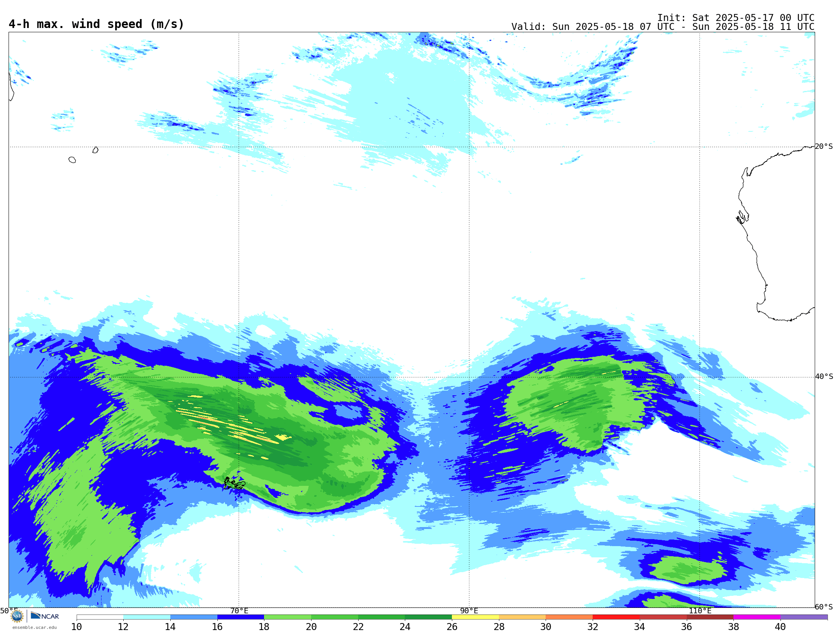
Task: Click the Réunion island outline
Action: pyautogui.click(x=72, y=160)
